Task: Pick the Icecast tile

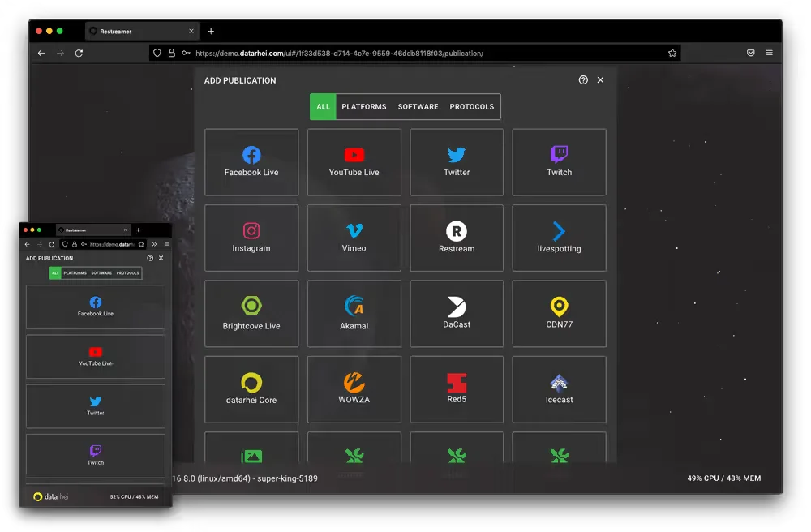Action: pyautogui.click(x=559, y=389)
